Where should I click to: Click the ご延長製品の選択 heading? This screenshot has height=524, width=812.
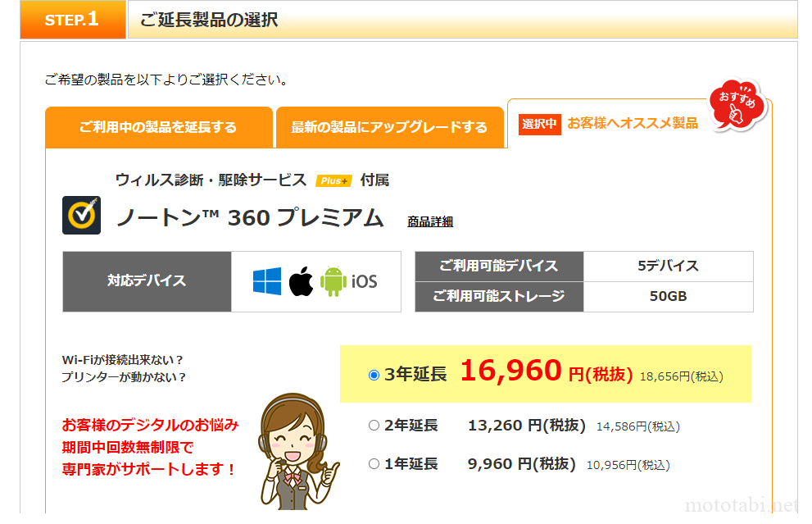tap(209, 21)
